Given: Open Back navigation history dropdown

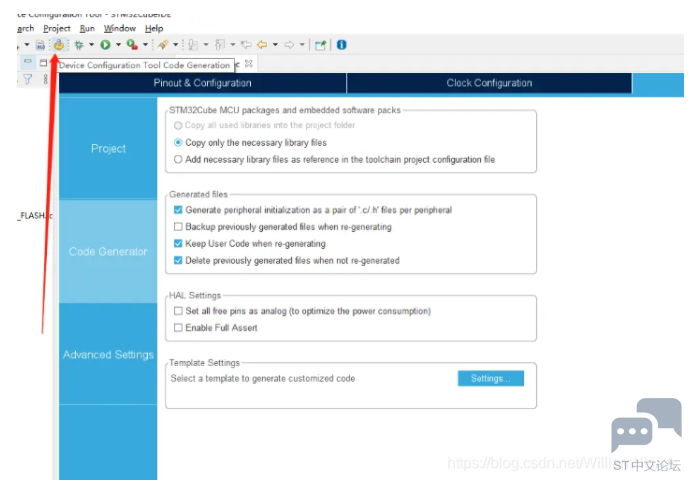Looking at the screenshot, I should (x=275, y=44).
